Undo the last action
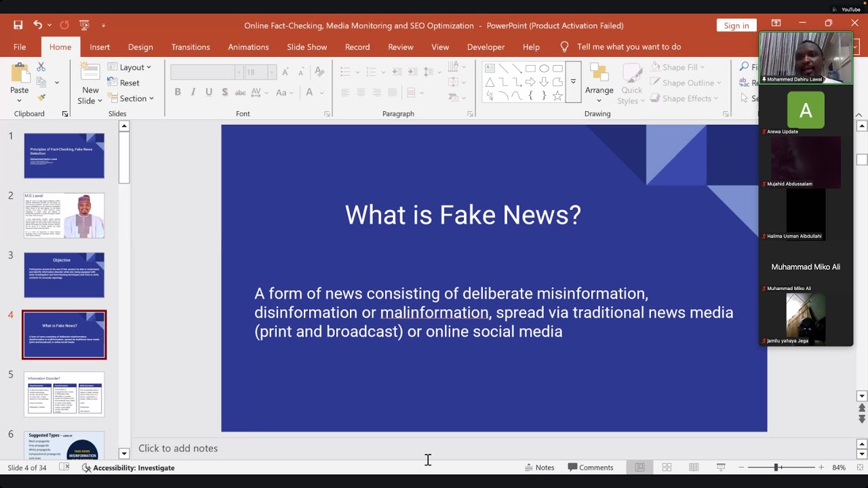 [x=38, y=25]
